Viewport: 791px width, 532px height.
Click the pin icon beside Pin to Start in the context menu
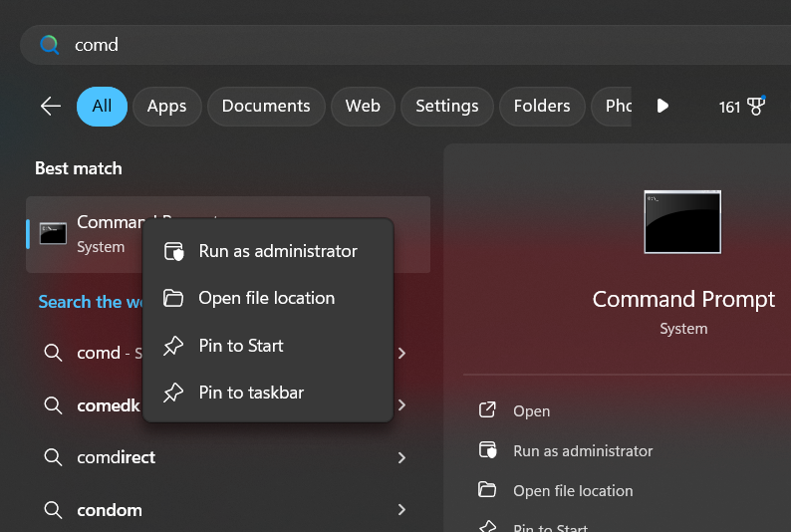pyautogui.click(x=173, y=346)
